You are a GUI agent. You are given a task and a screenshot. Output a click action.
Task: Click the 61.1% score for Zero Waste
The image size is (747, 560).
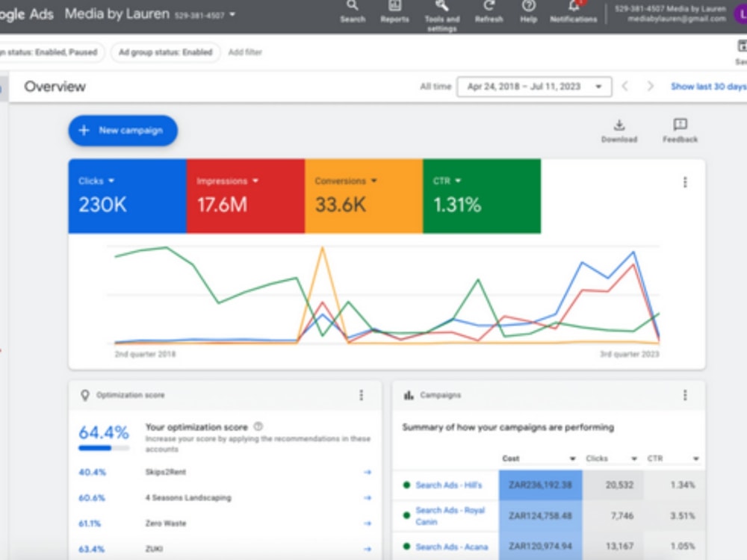90,523
